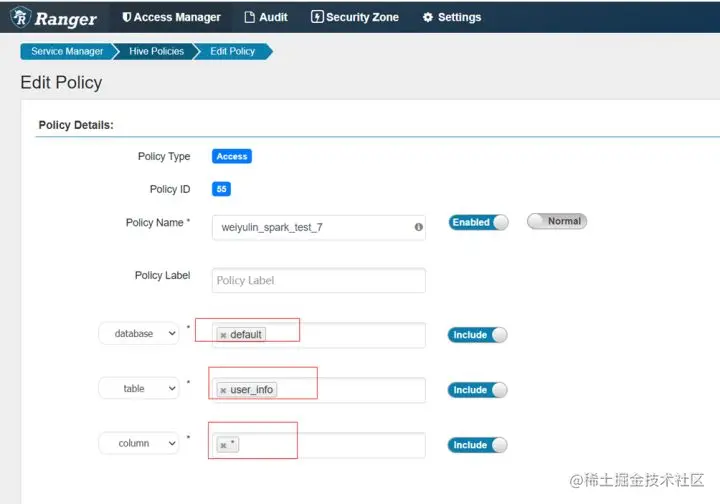720x504 pixels.
Task: Click the Policy Details heading
Action: pyautogui.click(x=76, y=125)
